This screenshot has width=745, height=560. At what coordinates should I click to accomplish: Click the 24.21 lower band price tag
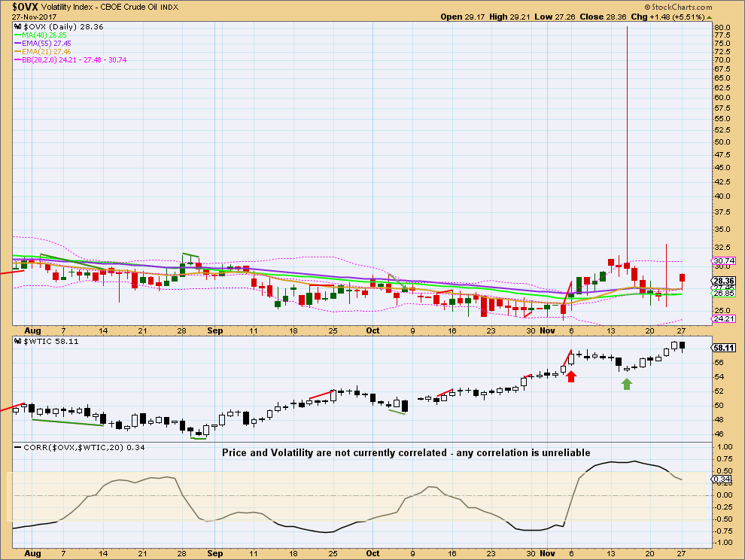[x=724, y=318]
